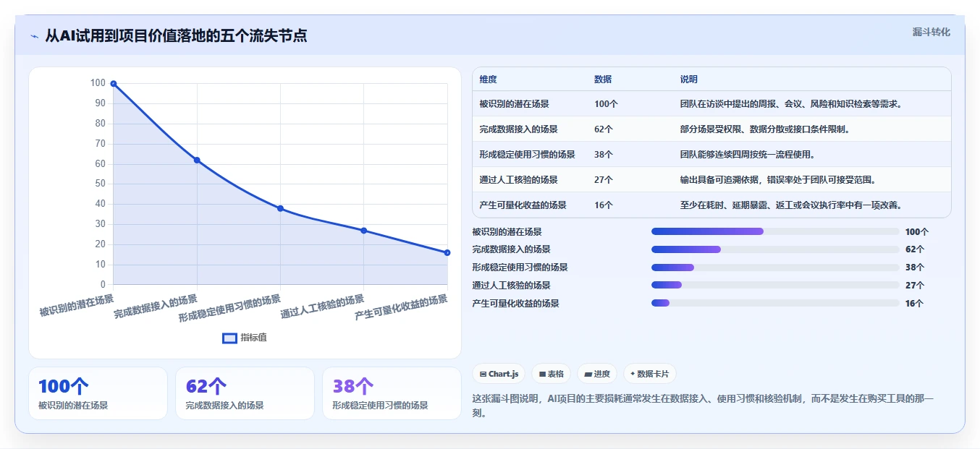
Task: Click the 通过人工核验的场景 progress bar
Action: (x=775, y=286)
